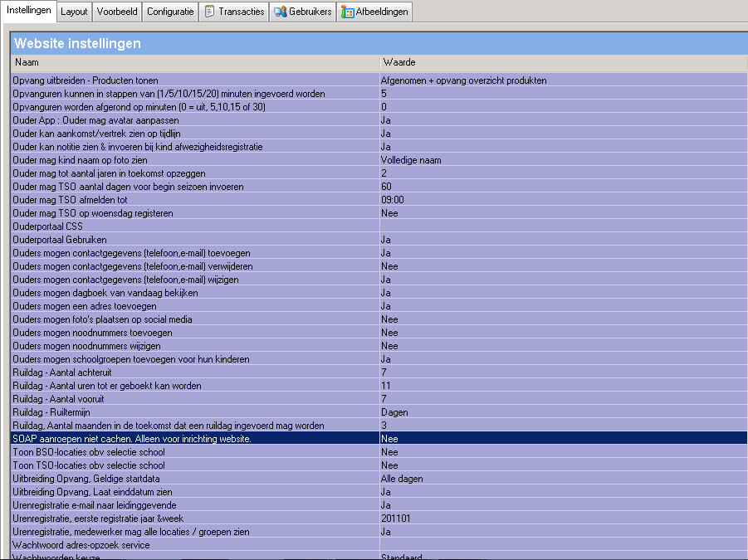Click 'Nee' value for foto's plaatsen on social media

(x=389, y=319)
